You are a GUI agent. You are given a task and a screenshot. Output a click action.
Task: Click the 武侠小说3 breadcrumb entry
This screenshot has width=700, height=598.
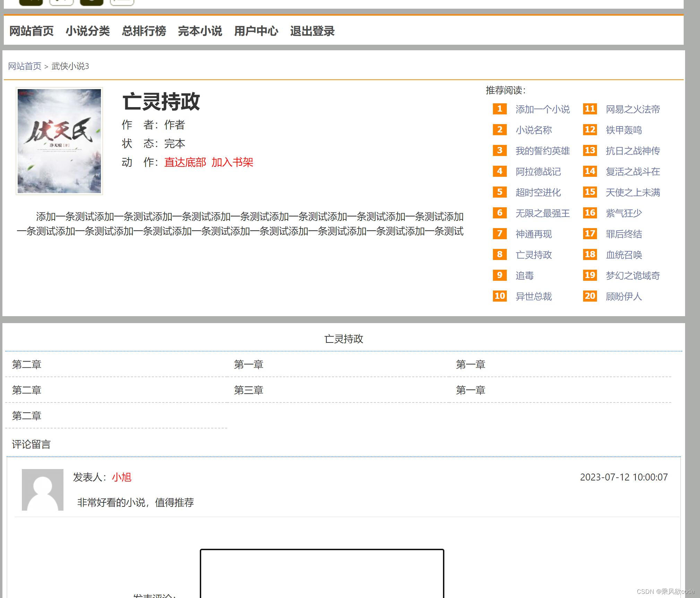point(70,66)
